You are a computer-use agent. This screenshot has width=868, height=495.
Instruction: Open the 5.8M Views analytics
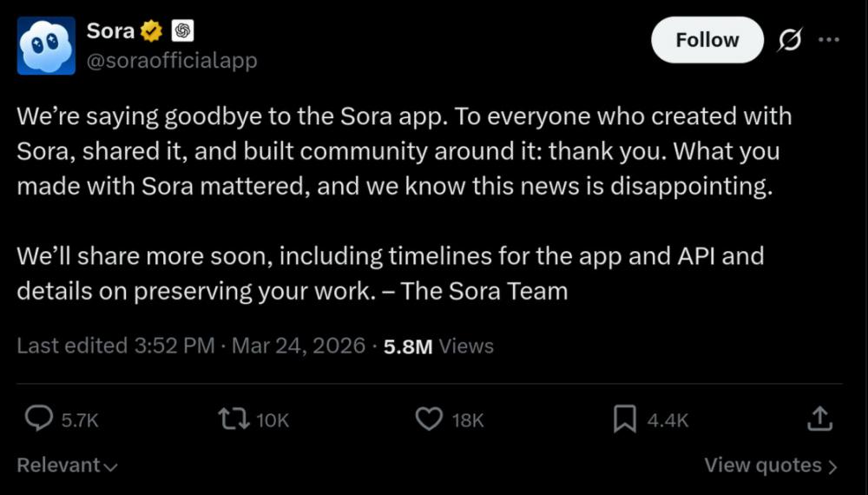pos(438,346)
